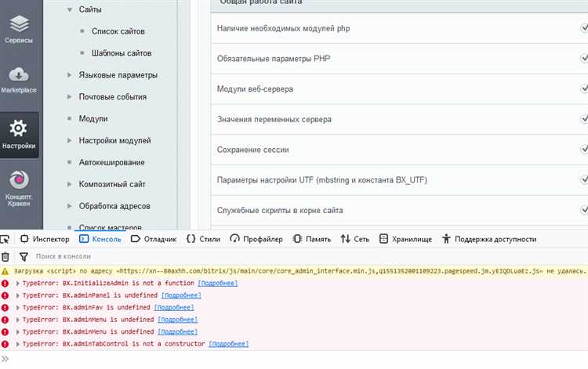The height and width of the screenshot is (369, 588).
Task: Click error icon beside BX.adminPanel message
Action: pos(5,295)
